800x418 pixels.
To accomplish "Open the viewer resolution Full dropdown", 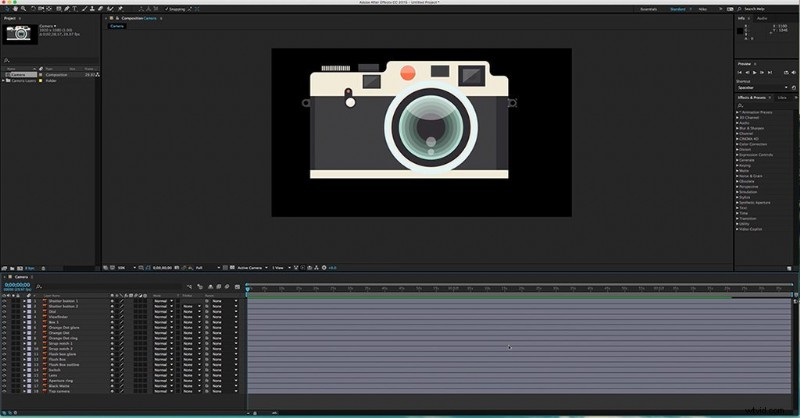I will pos(208,267).
